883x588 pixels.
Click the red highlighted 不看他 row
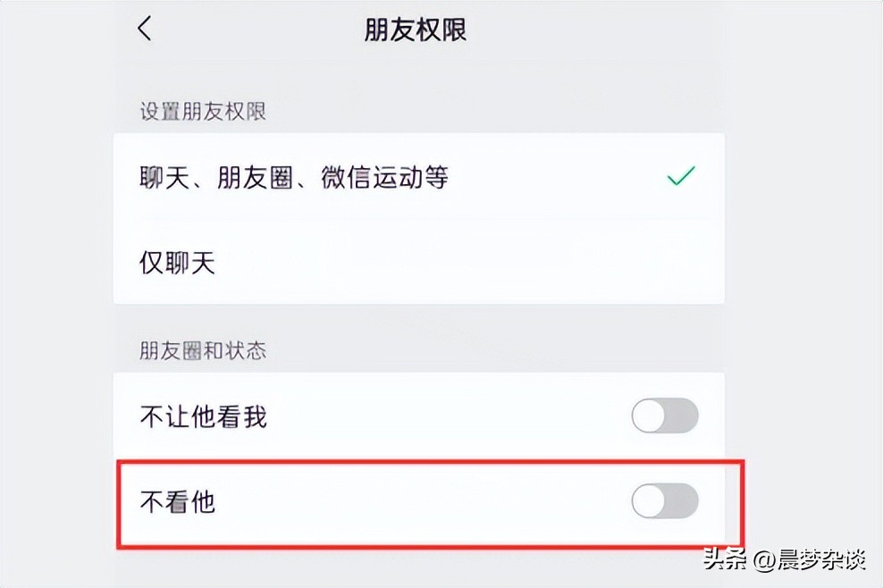[357, 502]
